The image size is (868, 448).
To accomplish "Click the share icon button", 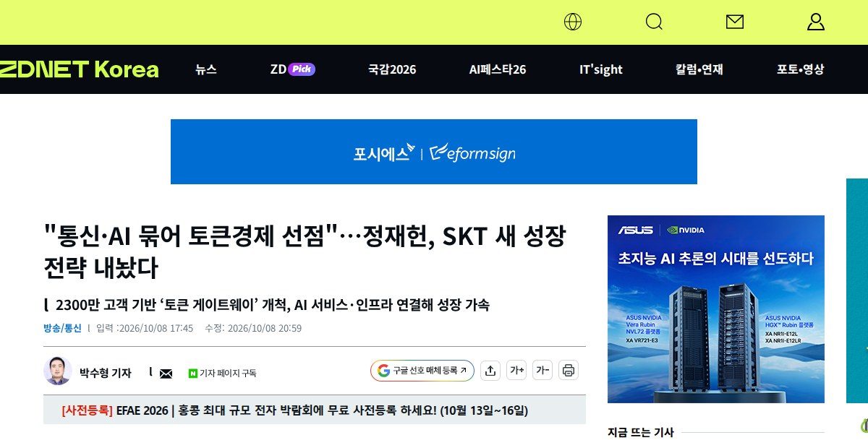I will coord(490,371).
